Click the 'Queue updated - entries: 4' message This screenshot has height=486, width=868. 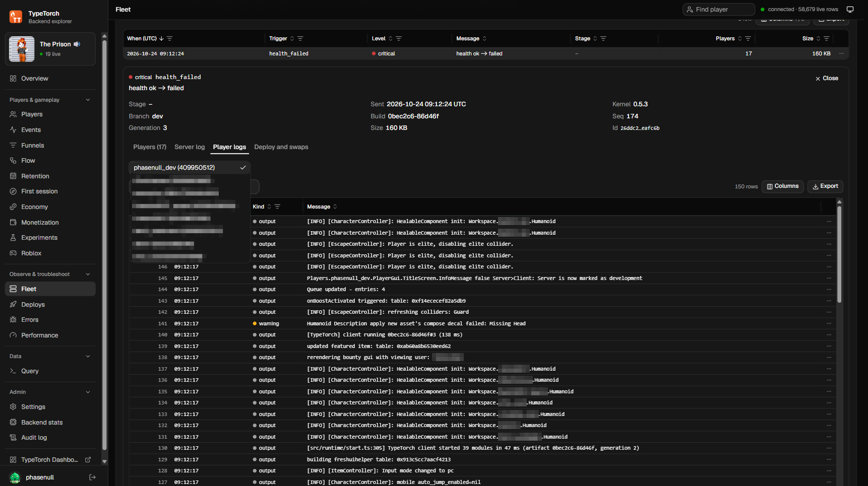(346, 290)
